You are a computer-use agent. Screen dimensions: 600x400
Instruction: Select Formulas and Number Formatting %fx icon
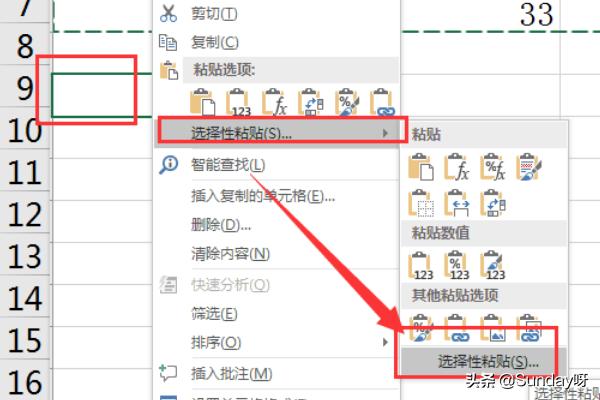tap(493, 167)
